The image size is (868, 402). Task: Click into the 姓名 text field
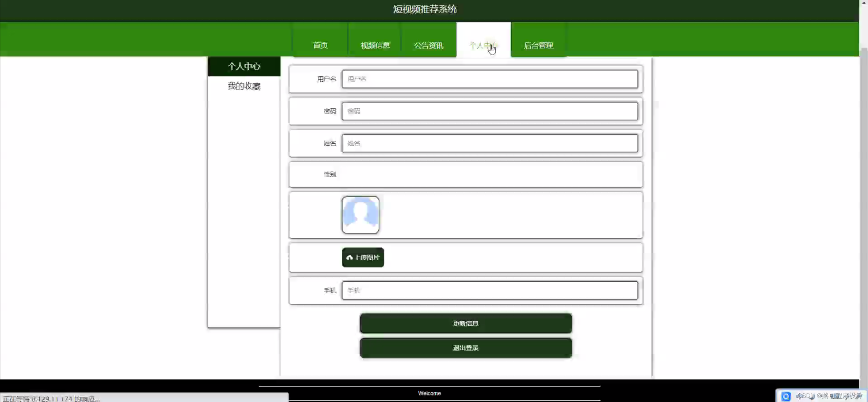[x=490, y=143]
